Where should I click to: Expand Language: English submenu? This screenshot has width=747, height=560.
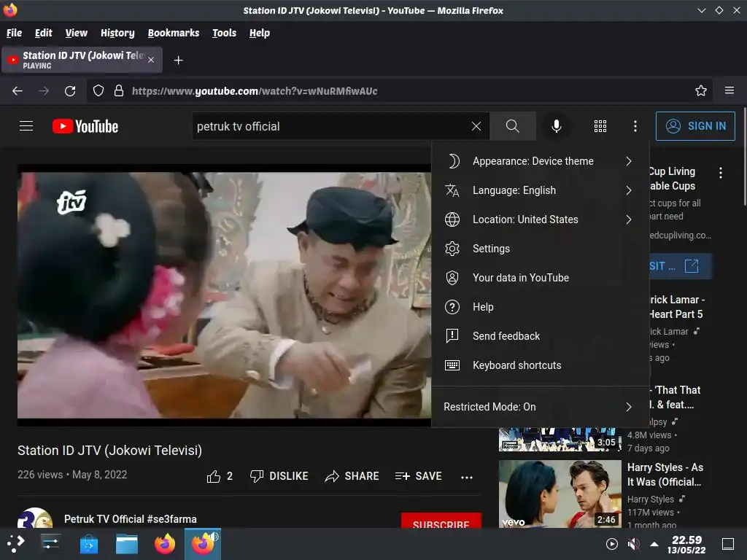click(x=540, y=190)
